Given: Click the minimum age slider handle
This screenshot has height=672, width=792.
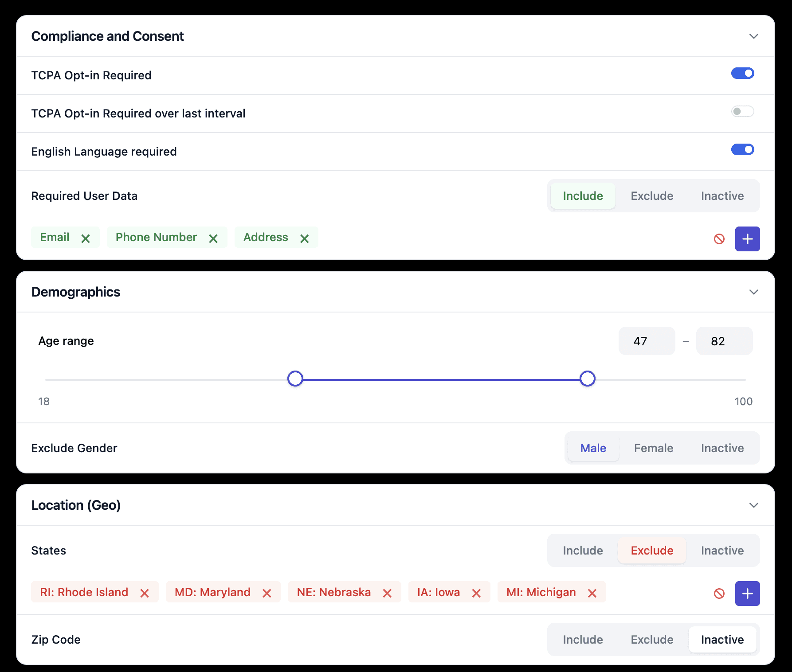Looking at the screenshot, I should pos(295,379).
